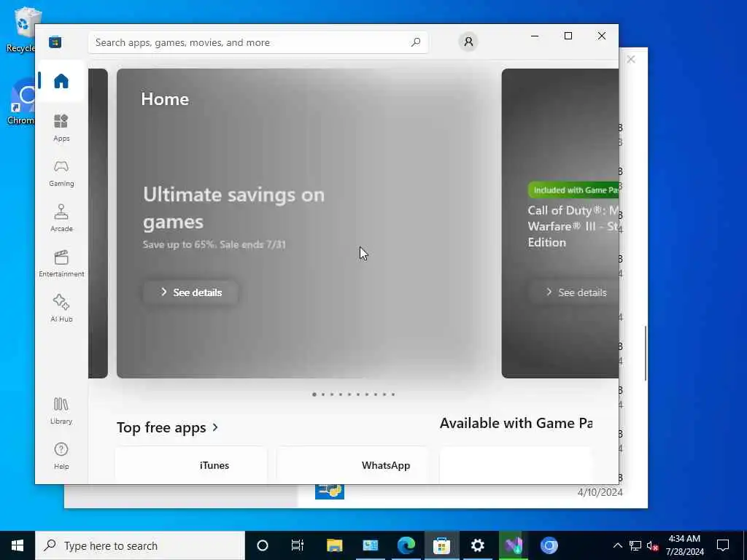
Task: Click the search magnifier icon in the Store
Action: point(415,42)
